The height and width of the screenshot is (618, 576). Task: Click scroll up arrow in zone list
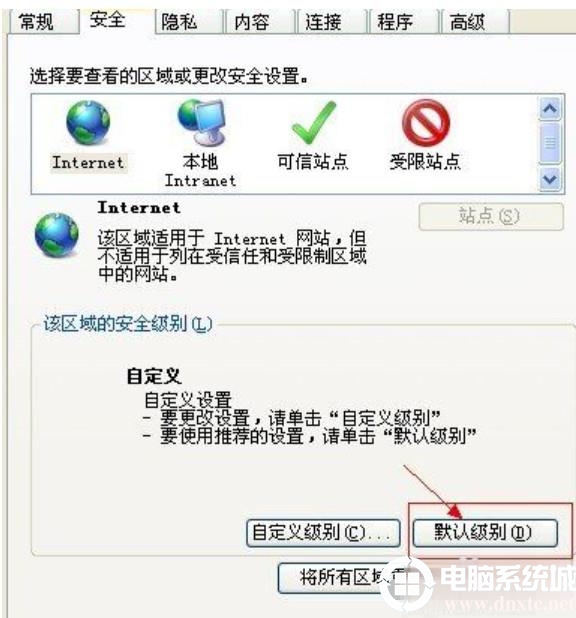pos(550,108)
